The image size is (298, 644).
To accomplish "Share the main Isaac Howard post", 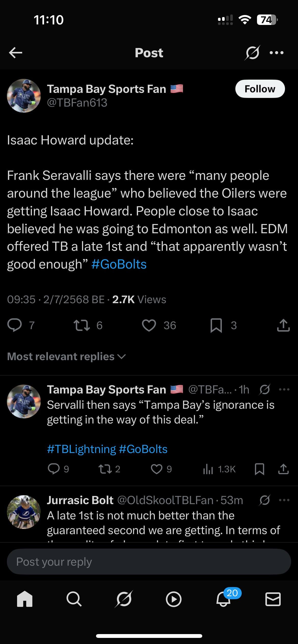I will 283,325.
